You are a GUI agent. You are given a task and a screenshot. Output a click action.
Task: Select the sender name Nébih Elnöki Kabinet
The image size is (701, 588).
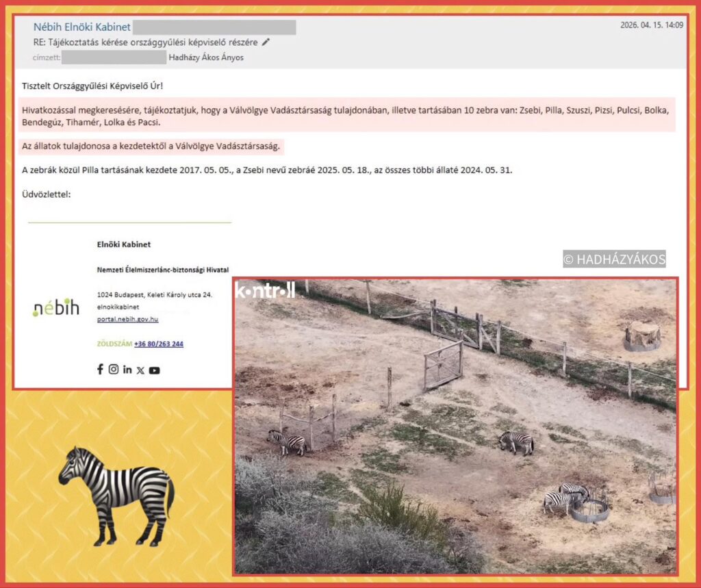point(81,27)
